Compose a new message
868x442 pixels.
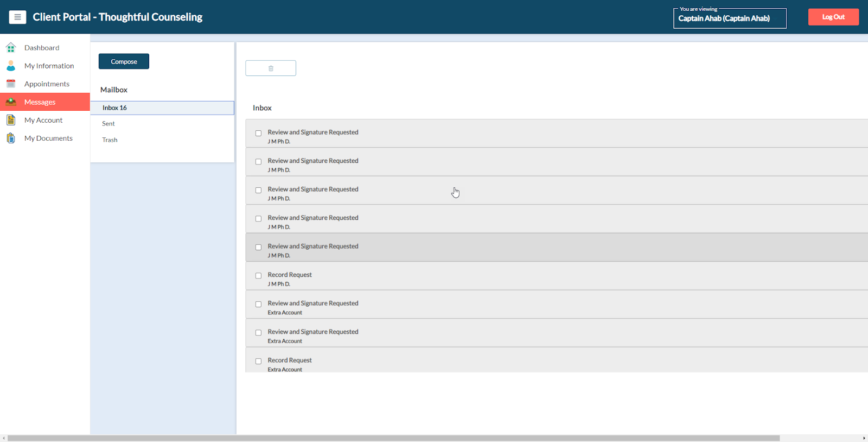pyautogui.click(x=124, y=61)
